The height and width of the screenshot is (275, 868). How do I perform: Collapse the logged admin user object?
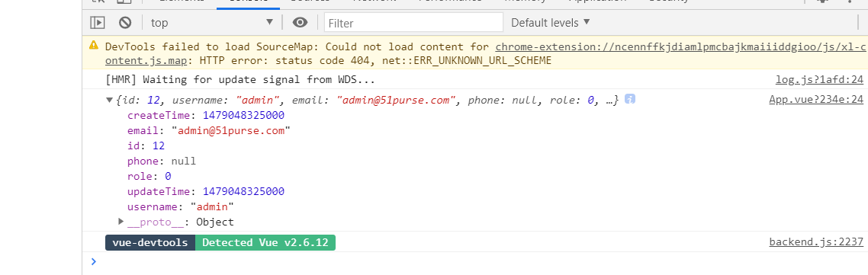[109, 100]
